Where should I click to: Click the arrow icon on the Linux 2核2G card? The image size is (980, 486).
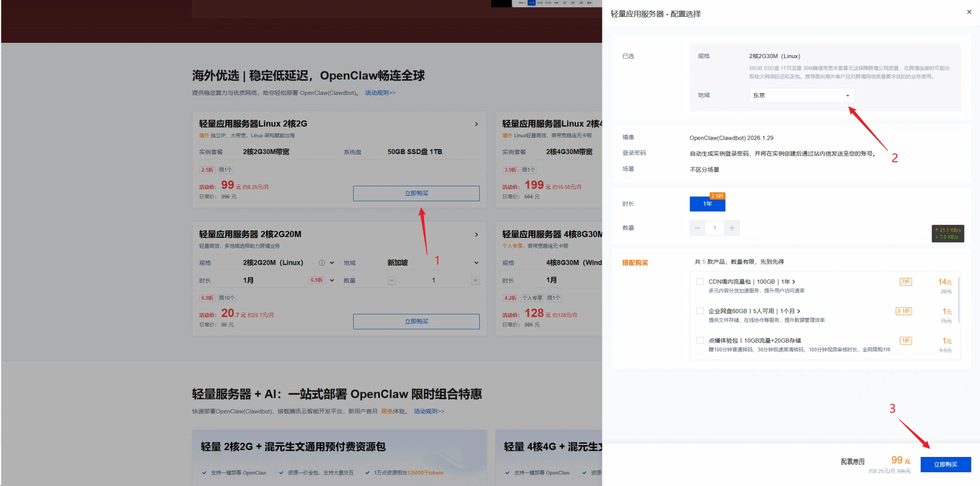(x=476, y=124)
